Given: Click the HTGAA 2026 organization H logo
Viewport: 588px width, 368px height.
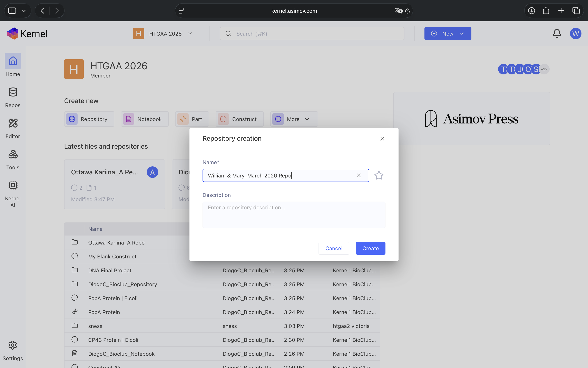Looking at the screenshot, I should pos(74,69).
